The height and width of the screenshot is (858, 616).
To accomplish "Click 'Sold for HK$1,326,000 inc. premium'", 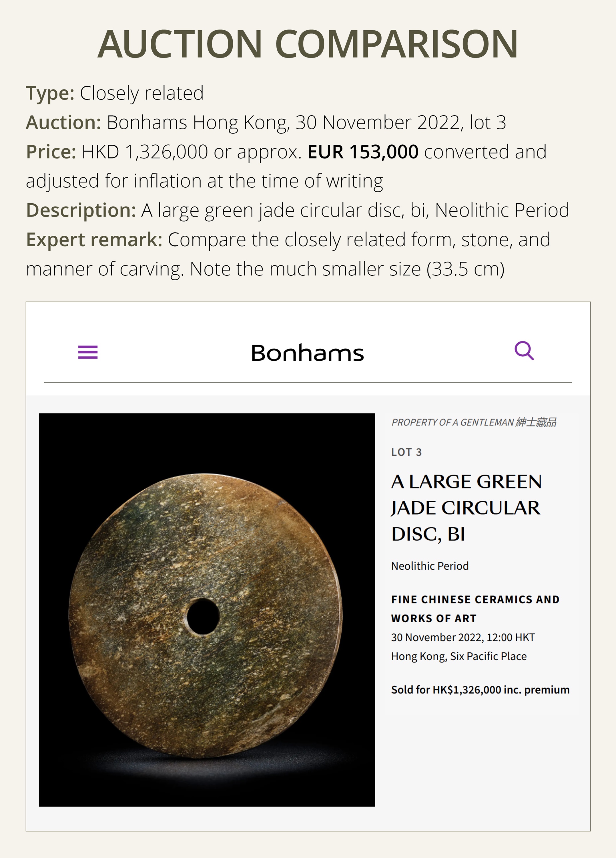I will (480, 690).
